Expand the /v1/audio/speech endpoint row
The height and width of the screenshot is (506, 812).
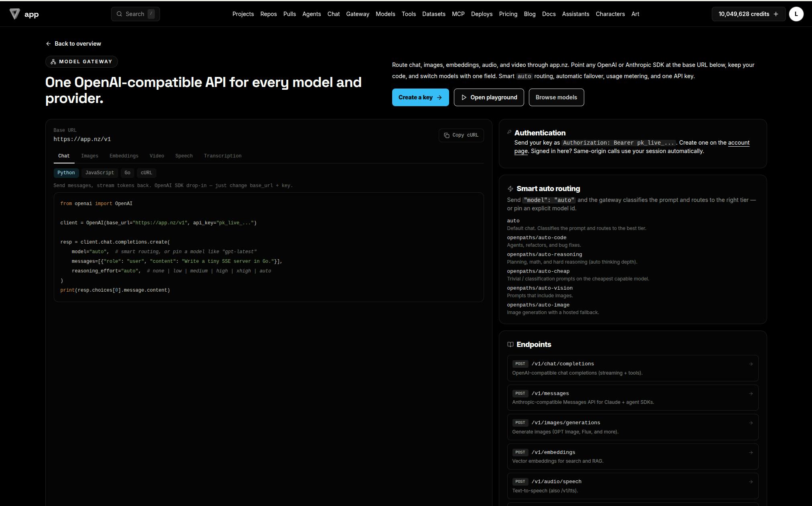632,486
